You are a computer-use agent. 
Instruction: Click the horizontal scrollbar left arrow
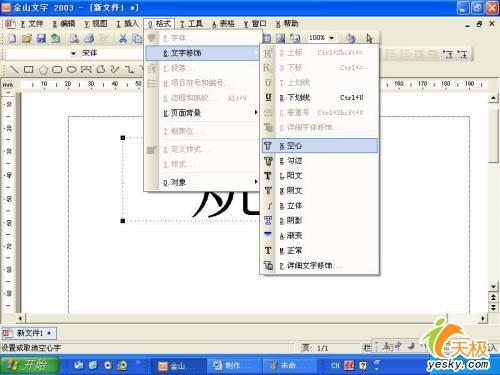click(20, 318)
